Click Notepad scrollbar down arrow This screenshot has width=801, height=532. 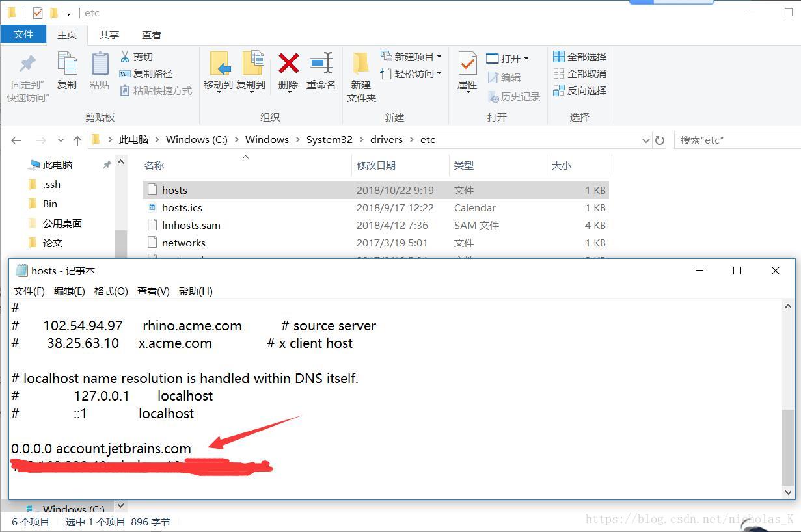tap(788, 492)
